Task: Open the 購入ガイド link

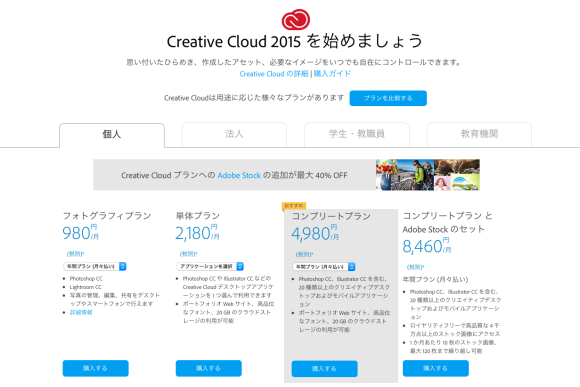Action: coord(332,74)
